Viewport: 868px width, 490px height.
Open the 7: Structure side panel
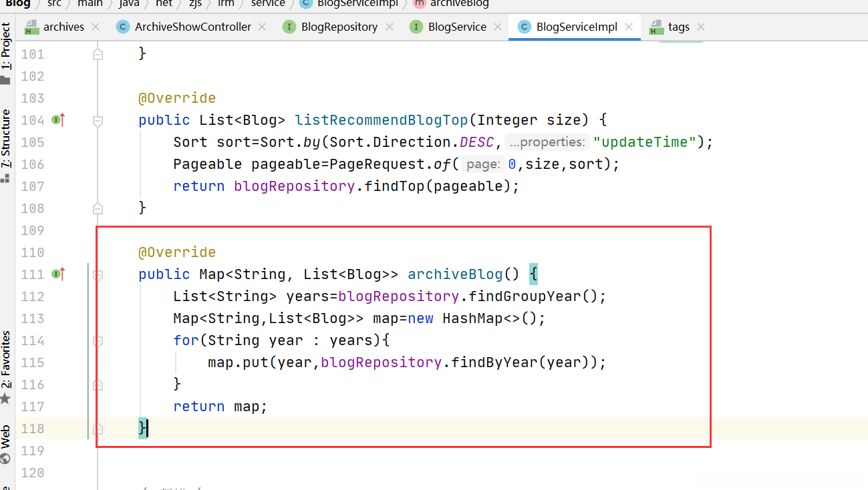6,138
